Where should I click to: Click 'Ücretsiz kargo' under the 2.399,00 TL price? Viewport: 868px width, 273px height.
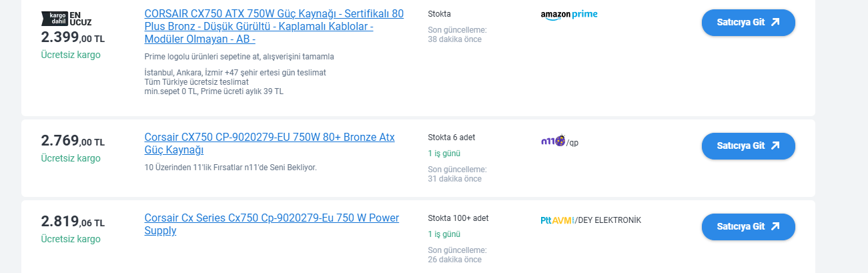[x=71, y=55]
